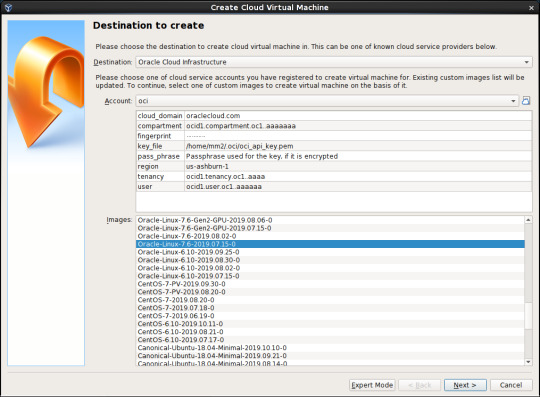Click the images list scroll up arrow

pyautogui.click(x=528, y=220)
